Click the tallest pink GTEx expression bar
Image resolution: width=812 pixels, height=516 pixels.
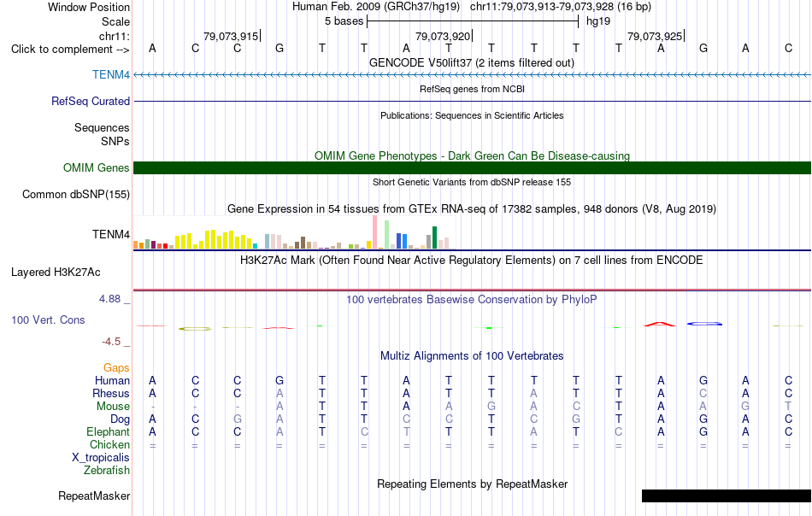(x=375, y=232)
